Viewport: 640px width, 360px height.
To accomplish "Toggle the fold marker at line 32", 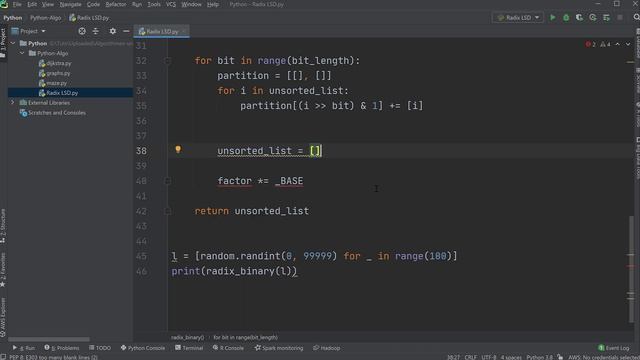I will [x=167, y=61].
